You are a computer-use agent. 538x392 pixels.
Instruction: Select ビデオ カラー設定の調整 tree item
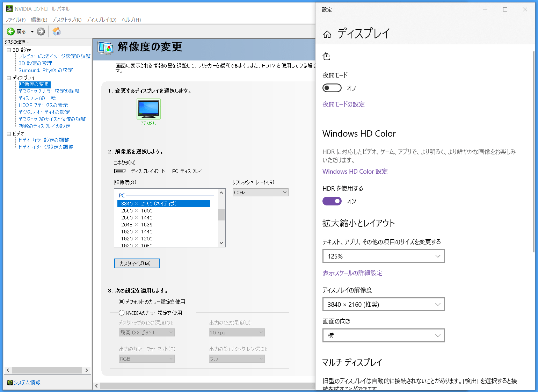pos(44,140)
